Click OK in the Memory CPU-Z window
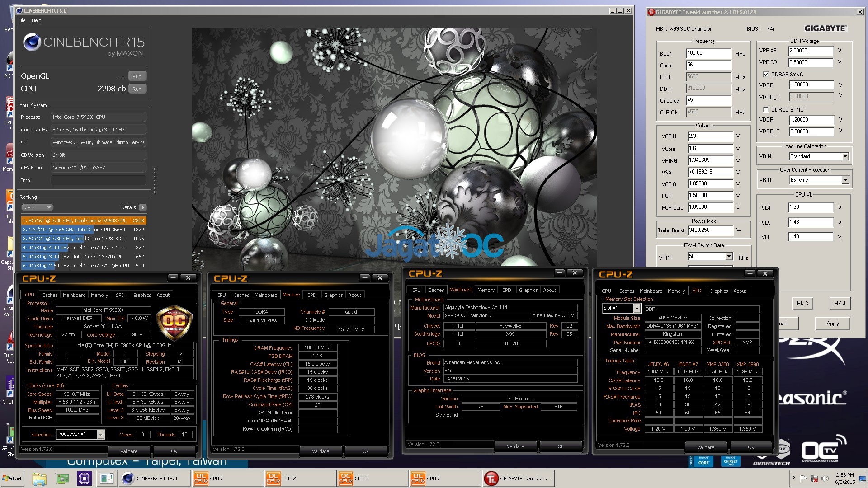868x488 pixels. (x=366, y=451)
